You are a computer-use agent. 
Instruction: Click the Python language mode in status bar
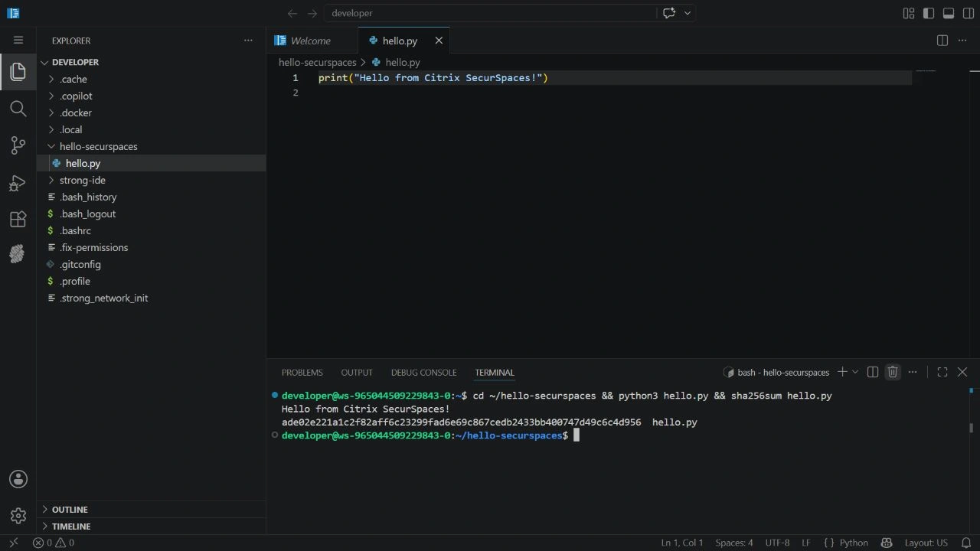coord(854,543)
